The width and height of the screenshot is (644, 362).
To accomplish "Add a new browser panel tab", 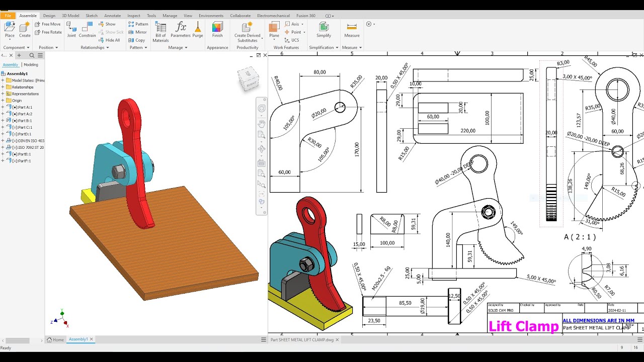I will pos(19,55).
